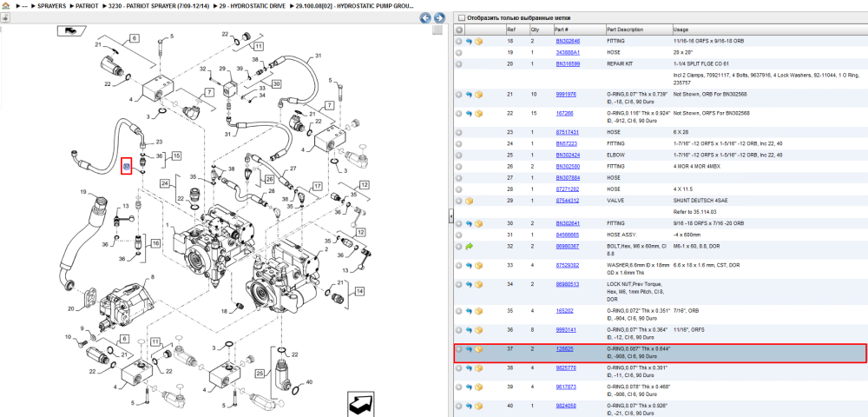This screenshot has width=868, height=417.
Task: Add hose 343888A1 using its plus icon
Action: point(459,53)
